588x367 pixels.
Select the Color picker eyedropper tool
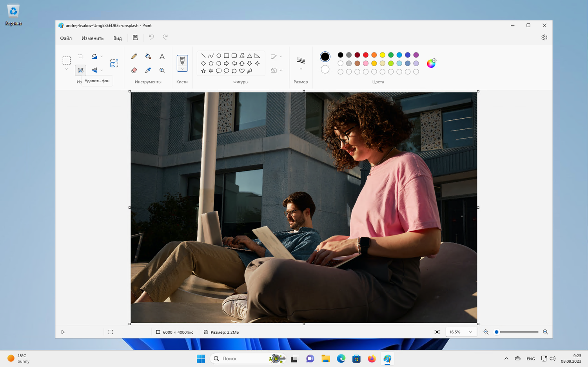click(x=148, y=70)
